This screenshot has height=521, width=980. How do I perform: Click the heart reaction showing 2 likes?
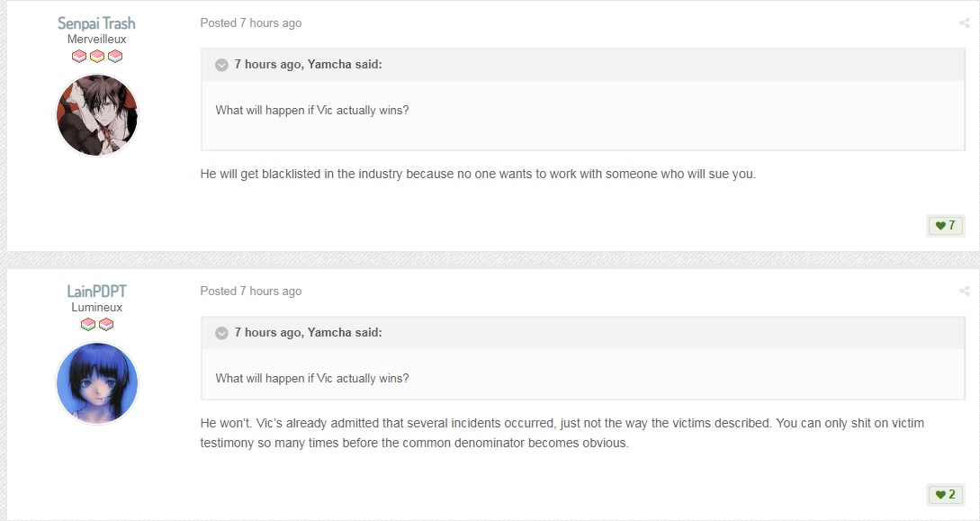pos(945,494)
